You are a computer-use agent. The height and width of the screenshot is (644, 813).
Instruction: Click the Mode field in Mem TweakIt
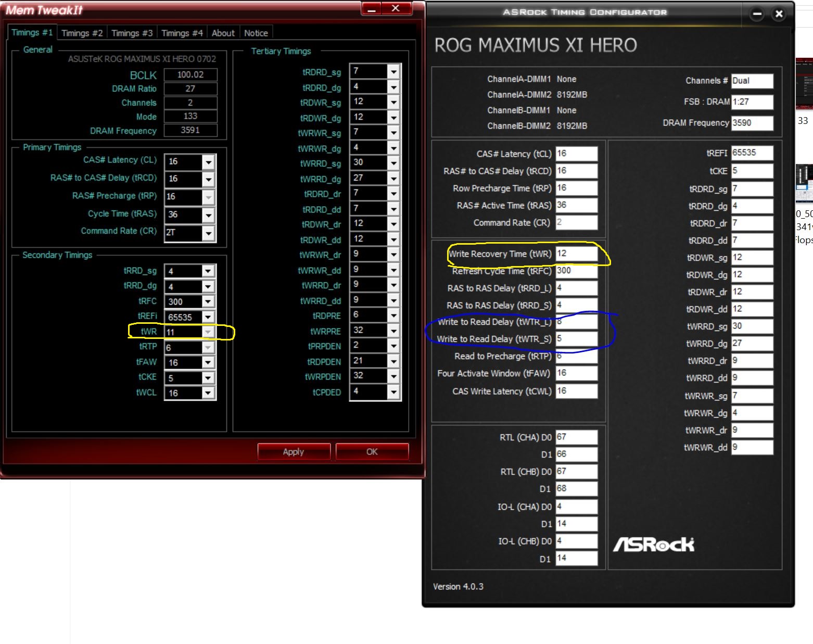tap(190, 116)
